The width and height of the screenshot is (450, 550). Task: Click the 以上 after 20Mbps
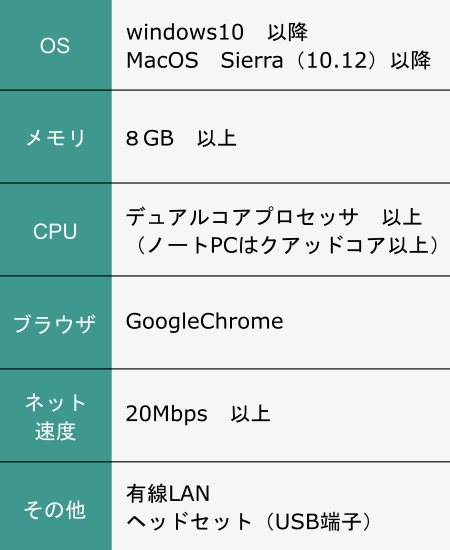[x=250, y=413]
